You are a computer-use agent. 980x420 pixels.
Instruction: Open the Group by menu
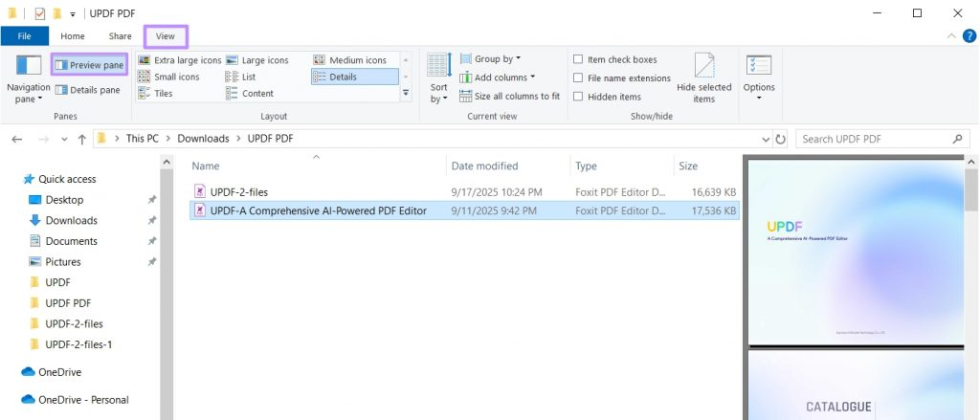(x=491, y=58)
